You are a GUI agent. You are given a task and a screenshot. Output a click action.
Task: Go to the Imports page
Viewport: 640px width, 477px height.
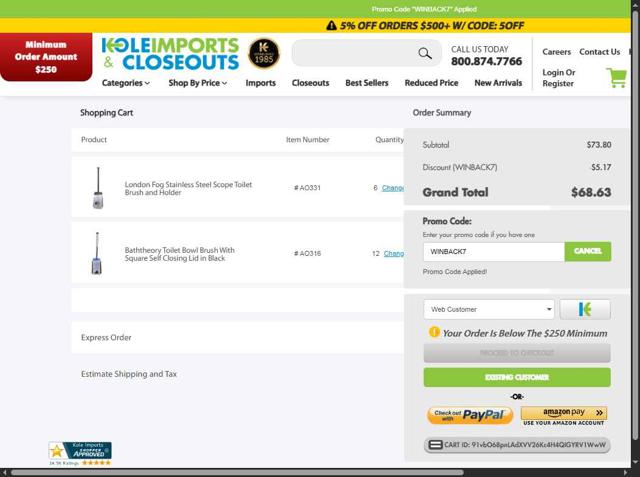[x=260, y=83]
